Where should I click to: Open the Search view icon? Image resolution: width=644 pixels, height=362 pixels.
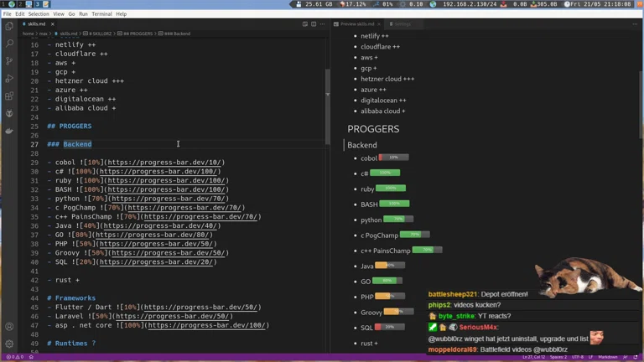pyautogui.click(x=9, y=43)
